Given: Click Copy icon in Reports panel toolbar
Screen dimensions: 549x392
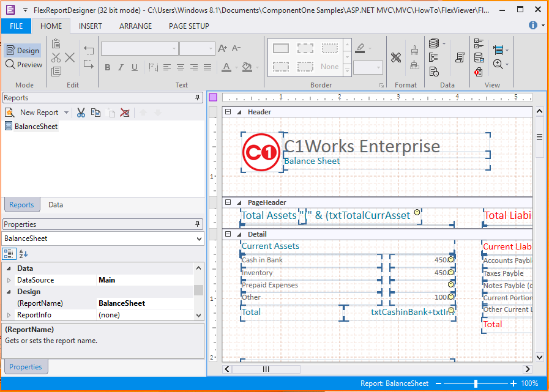Looking at the screenshot, I should (95, 113).
